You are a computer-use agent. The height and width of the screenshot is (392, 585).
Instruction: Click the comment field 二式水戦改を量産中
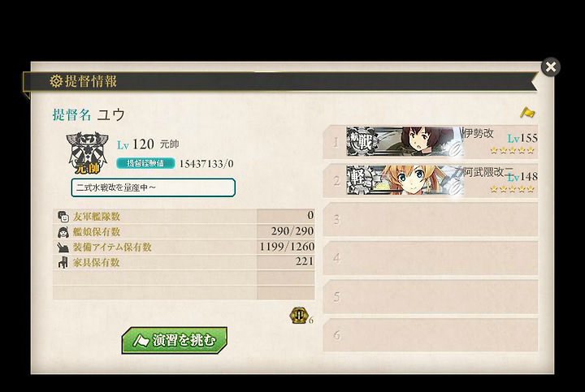pyautogui.click(x=153, y=187)
